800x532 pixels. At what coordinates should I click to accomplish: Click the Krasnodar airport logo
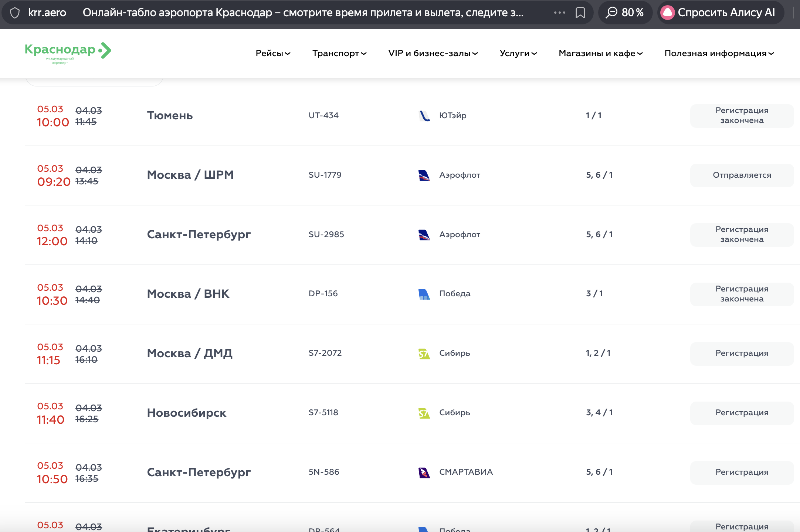coord(68,52)
